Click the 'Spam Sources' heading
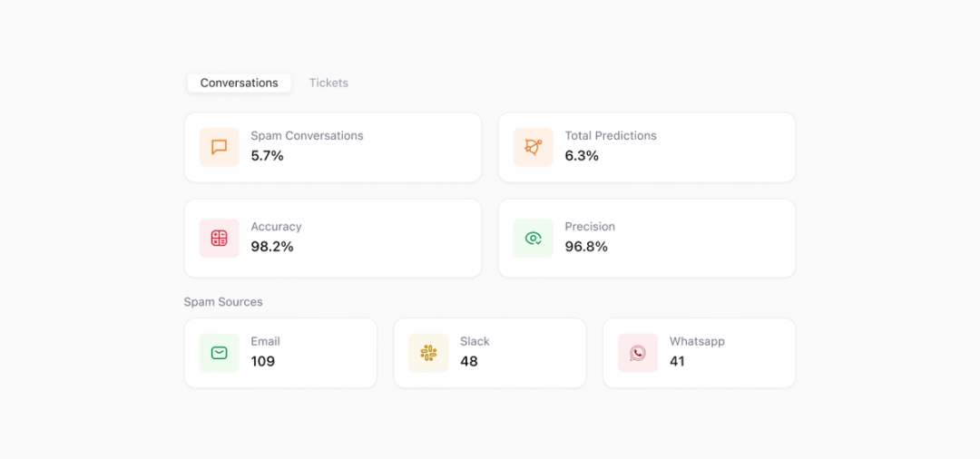 click(223, 302)
